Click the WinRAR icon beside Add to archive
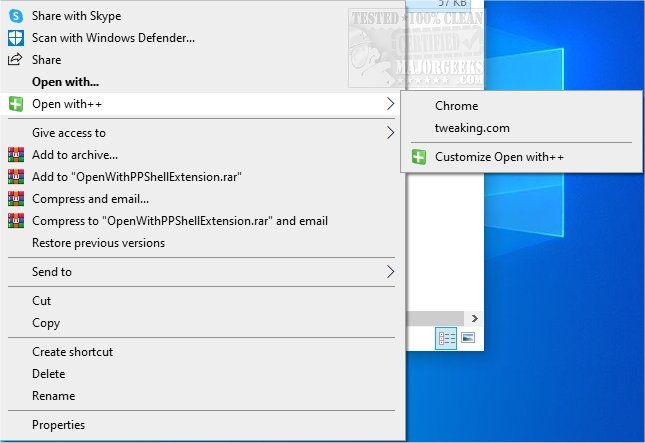 click(16, 155)
